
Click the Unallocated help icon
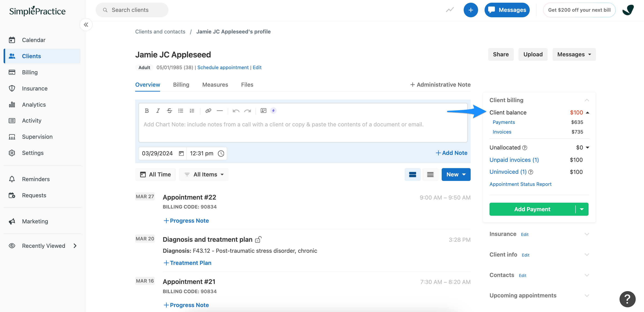click(x=525, y=148)
